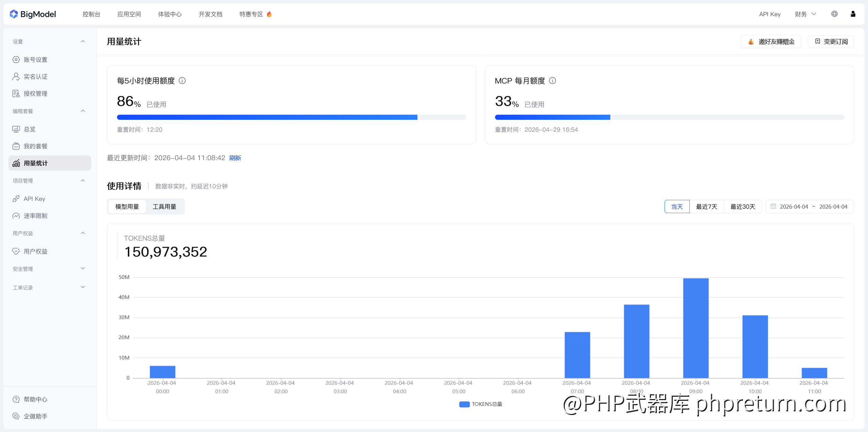The image size is (868, 432).
Task: Click info icon beside 每5小时使用额度
Action: point(182,81)
